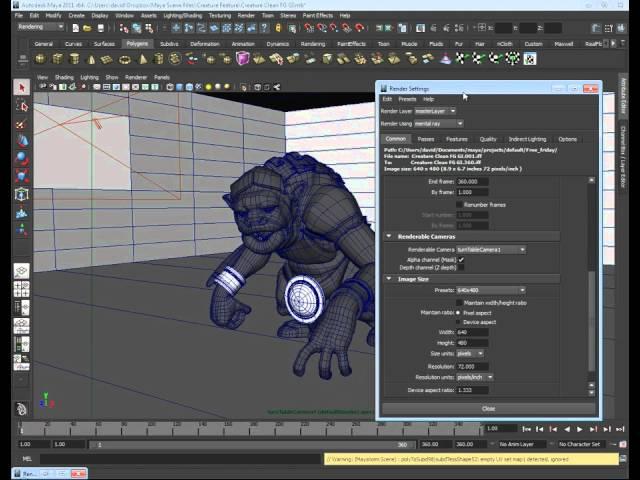The image size is (640, 480).
Task: Click the Render Settings vertical scrollbar
Action: click(591, 320)
